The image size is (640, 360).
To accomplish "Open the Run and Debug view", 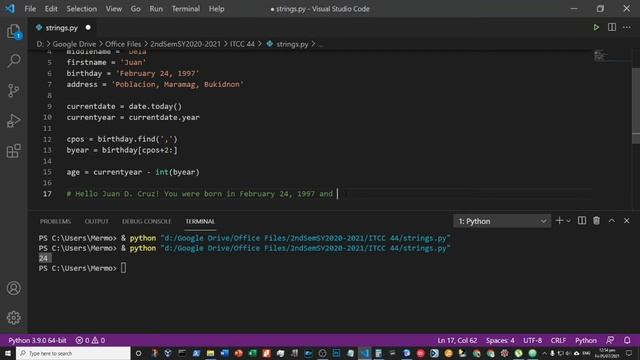I will pos(13,121).
